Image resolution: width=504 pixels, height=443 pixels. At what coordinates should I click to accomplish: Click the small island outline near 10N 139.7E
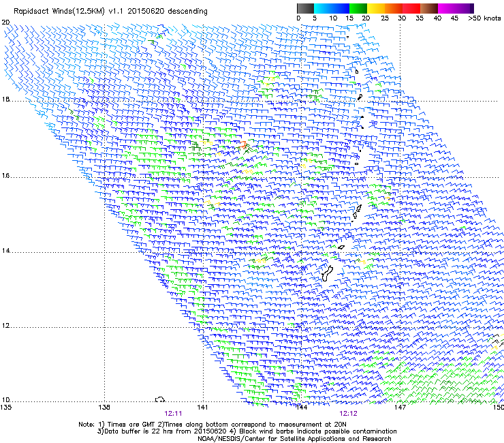point(160,399)
